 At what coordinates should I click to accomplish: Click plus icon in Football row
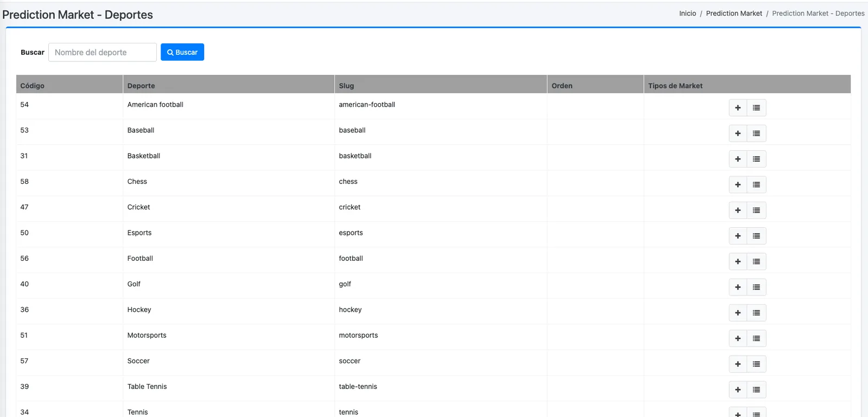tap(738, 261)
